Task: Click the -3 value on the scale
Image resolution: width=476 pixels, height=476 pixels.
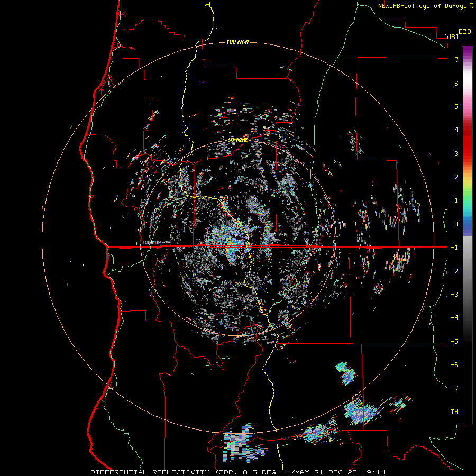Action: 454,295
